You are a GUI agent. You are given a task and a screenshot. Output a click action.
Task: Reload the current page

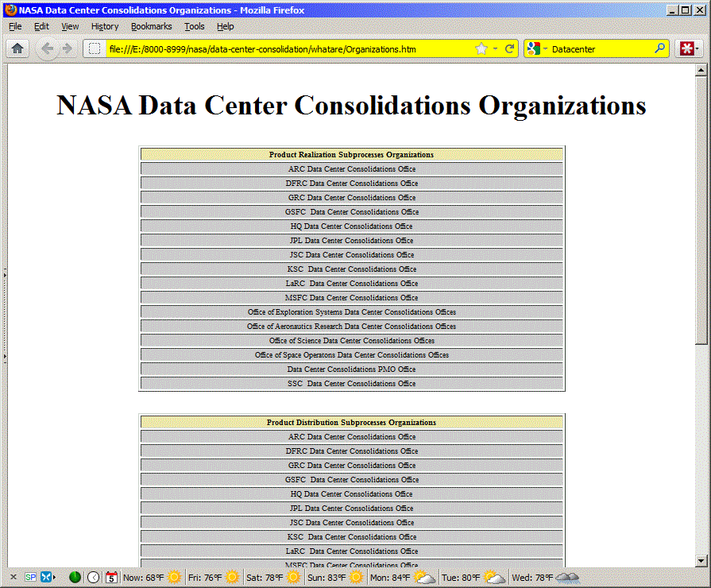(x=510, y=48)
